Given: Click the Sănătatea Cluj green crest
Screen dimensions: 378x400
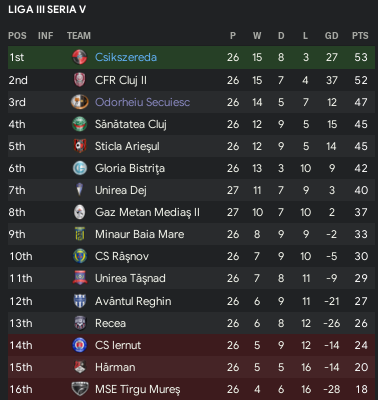Looking at the screenshot, I should click(x=80, y=124).
